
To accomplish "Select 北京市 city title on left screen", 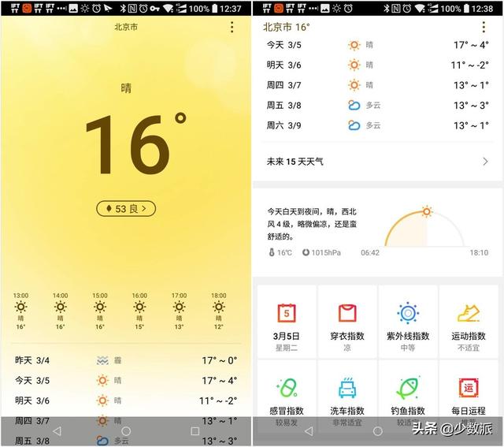I will 126,27.
